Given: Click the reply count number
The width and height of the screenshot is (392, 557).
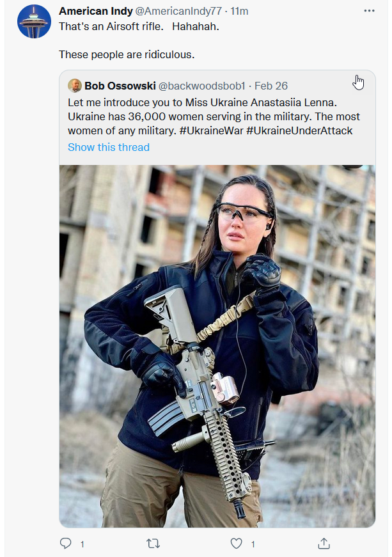Looking at the screenshot, I should 82,544.
